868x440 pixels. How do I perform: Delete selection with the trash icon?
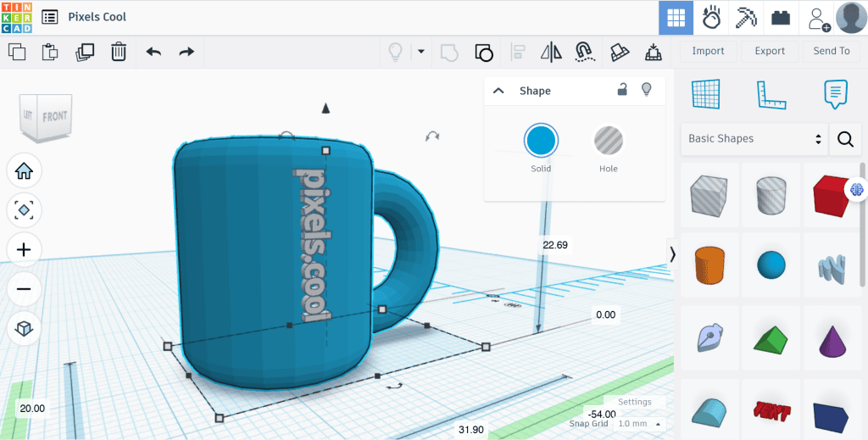click(x=119, y=52)
